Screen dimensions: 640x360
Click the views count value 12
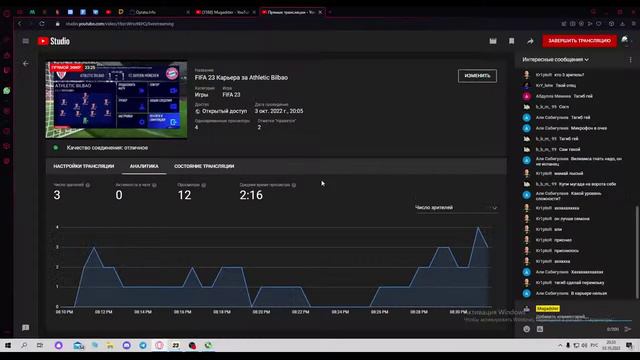coord(184,195)
